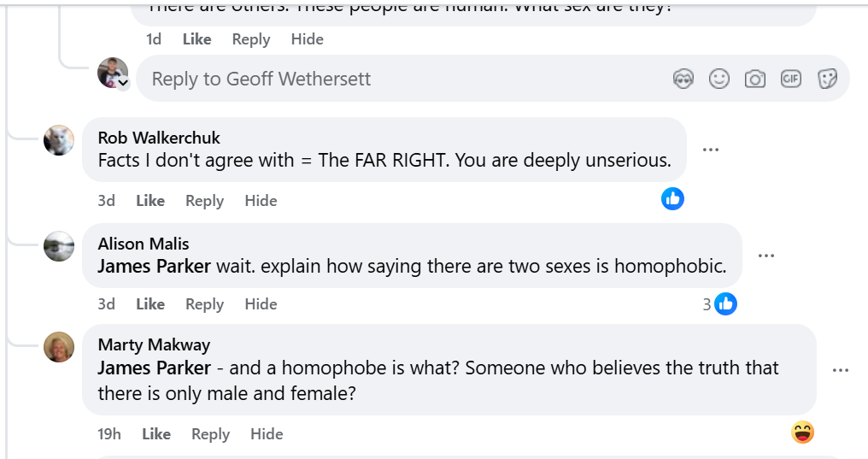Screen dimensions: 868x459
Task: Open the emoji picker in reply box
Action: [x=719, y=79]
